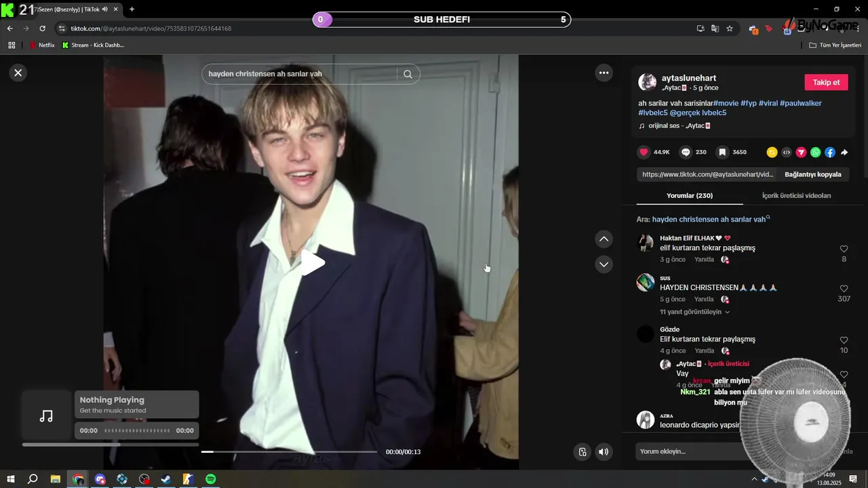
Task: Open the Tp extension icon
Action: [768, 28]
